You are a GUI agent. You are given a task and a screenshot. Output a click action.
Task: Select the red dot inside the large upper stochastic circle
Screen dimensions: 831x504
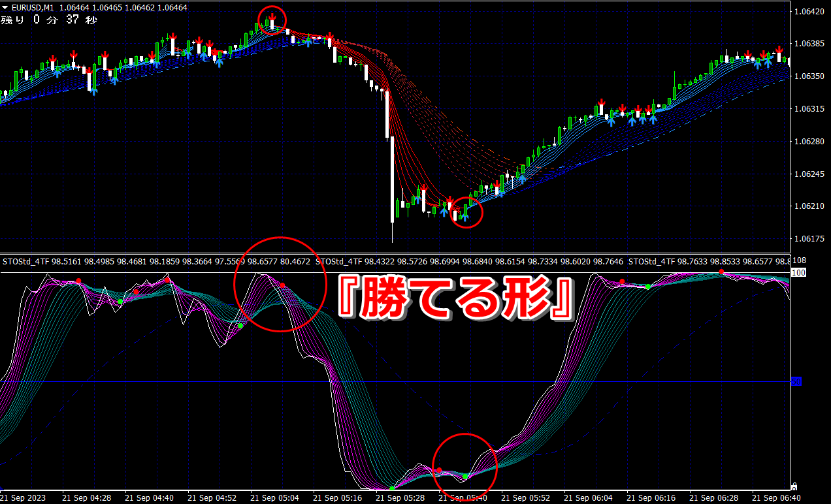click(282, 285)
